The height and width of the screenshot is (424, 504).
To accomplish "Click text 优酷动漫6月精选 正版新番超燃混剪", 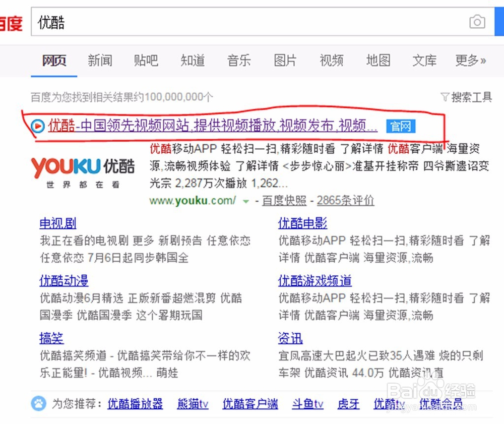I will 128,298.
